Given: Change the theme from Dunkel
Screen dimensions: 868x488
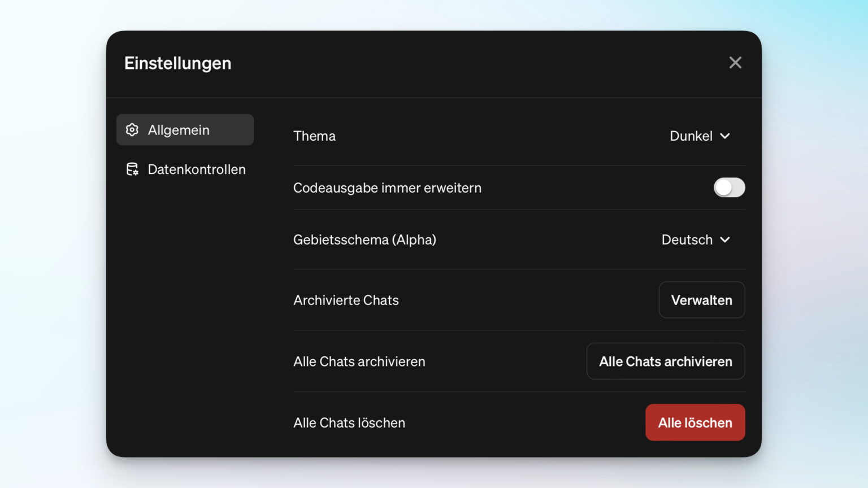Looking at the screenshot, I should (x=700, y=136).
